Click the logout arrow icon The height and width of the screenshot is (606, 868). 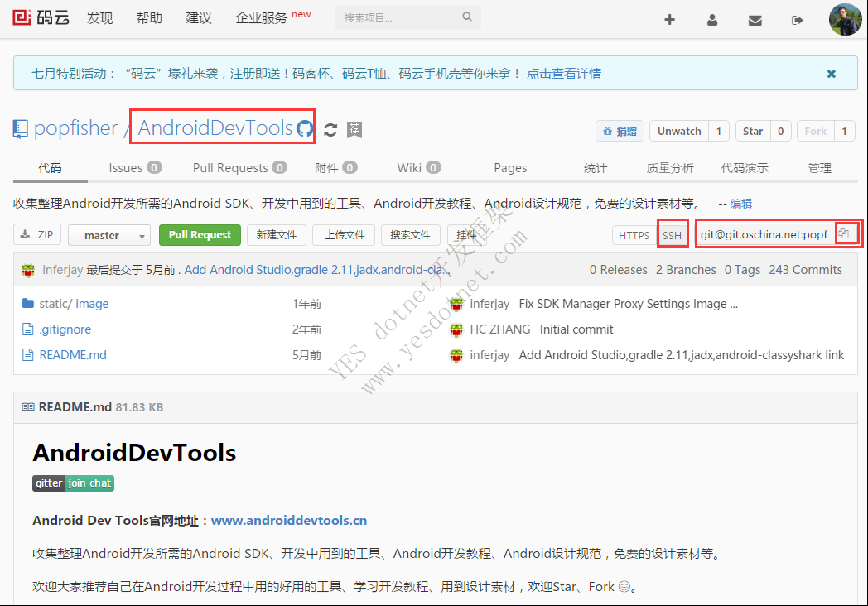[797, 21]
